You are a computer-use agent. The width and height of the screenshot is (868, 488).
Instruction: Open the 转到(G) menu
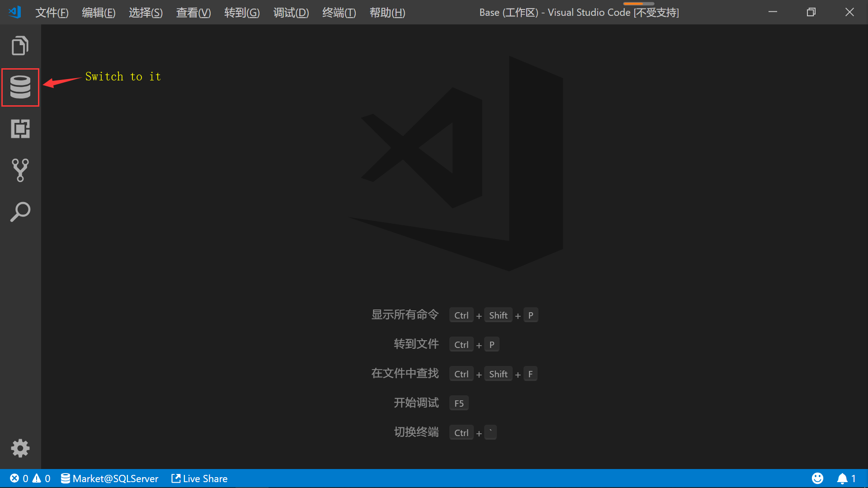coord(242,13)
